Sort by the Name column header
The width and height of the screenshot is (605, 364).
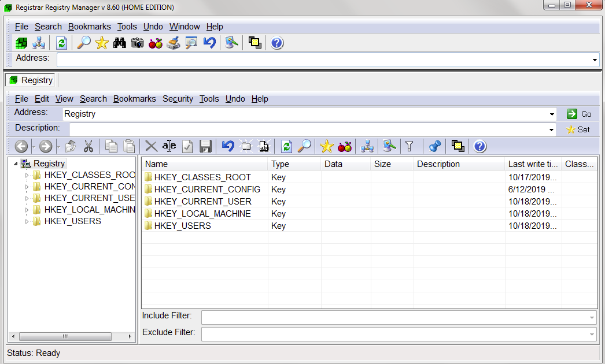205,164
